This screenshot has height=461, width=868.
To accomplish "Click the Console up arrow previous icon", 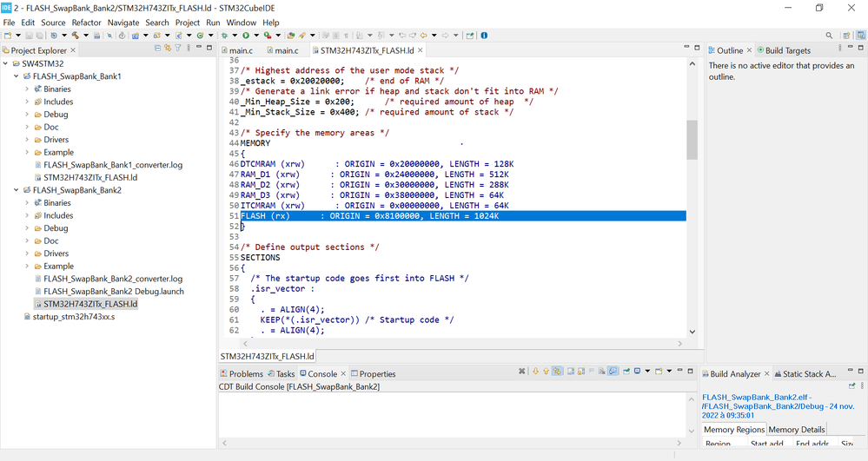I will (546, 372).
